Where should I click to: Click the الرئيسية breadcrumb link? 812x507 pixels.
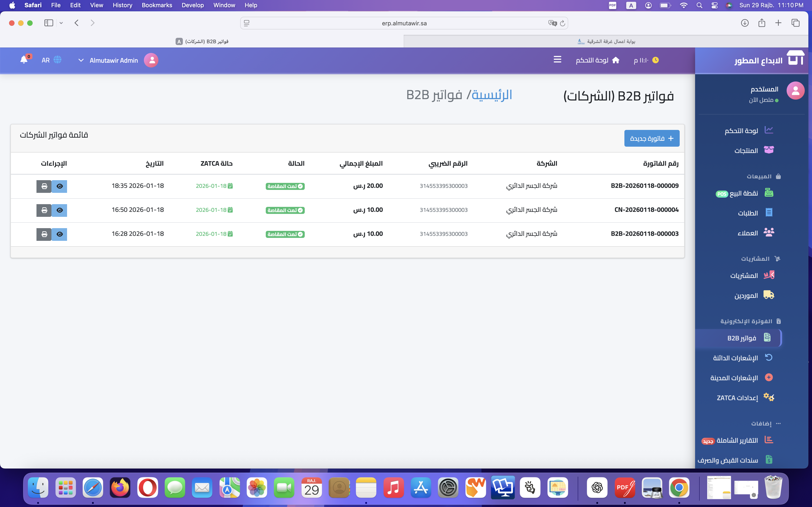pos(492,95)
